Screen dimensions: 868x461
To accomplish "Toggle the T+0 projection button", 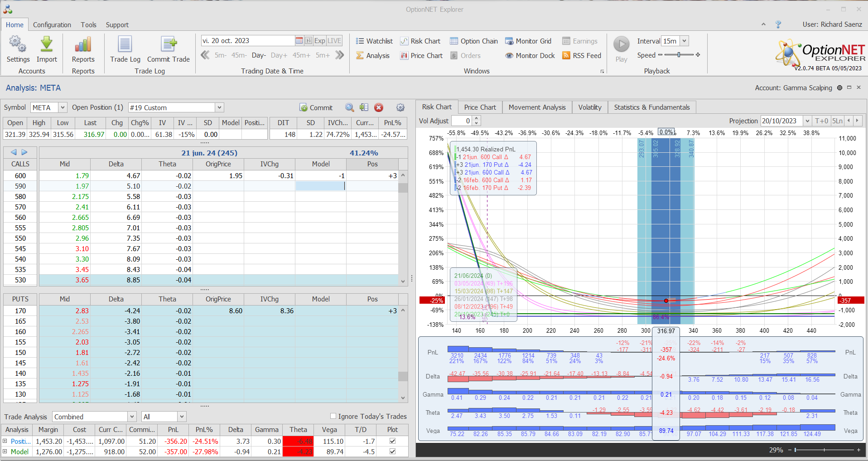I will click(821, 121).
